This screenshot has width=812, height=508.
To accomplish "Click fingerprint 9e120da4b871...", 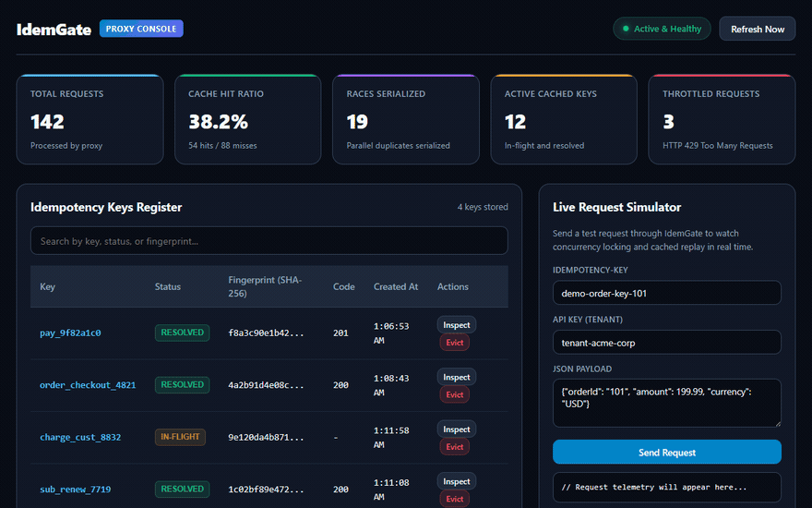I will [266, 437].
